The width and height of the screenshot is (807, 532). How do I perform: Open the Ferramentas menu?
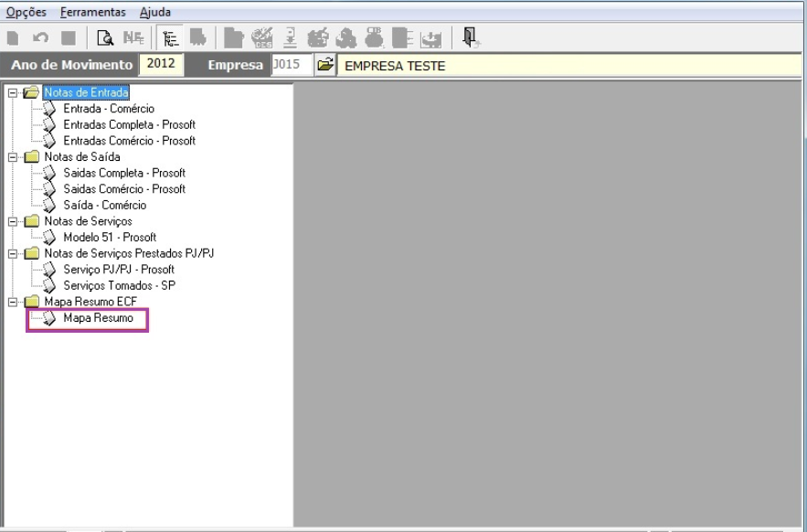point(93,12)
